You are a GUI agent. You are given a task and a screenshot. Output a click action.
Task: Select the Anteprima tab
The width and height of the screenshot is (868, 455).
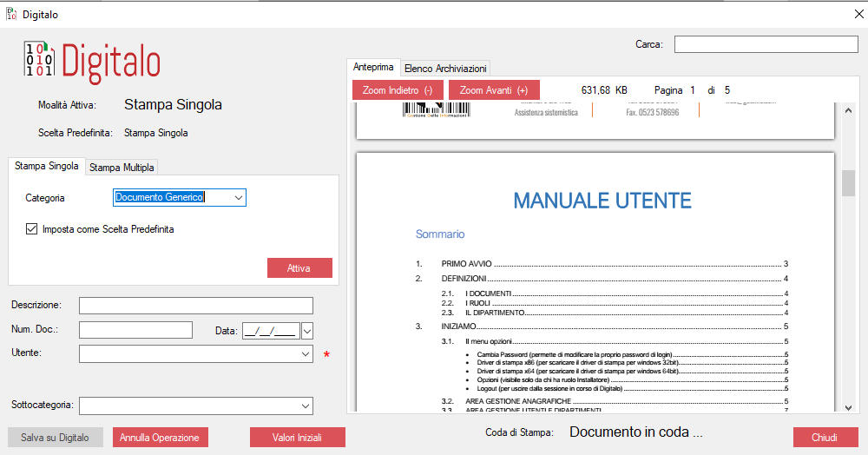(x=373, y=67)
